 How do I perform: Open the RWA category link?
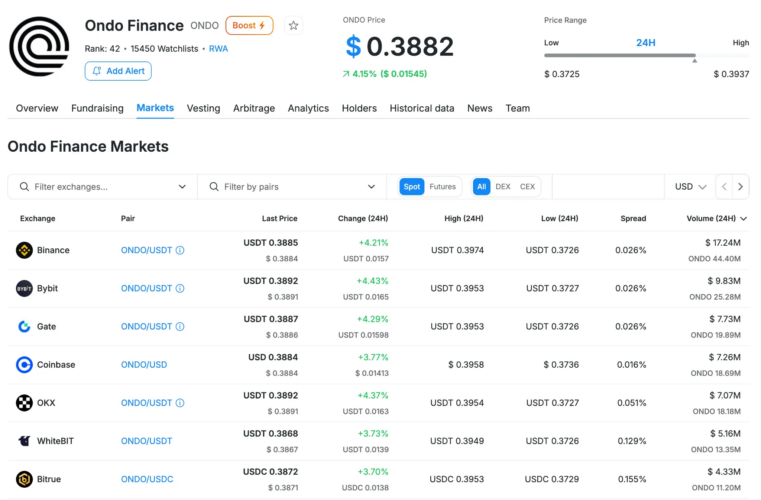pyautogui.click(x=218, y=49)
